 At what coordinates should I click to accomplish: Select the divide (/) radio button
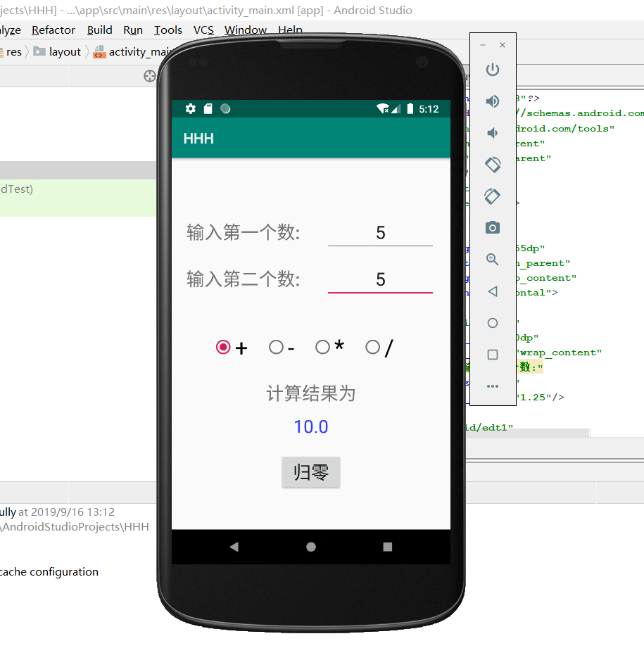pyautogui.click(x=372, y=348)
